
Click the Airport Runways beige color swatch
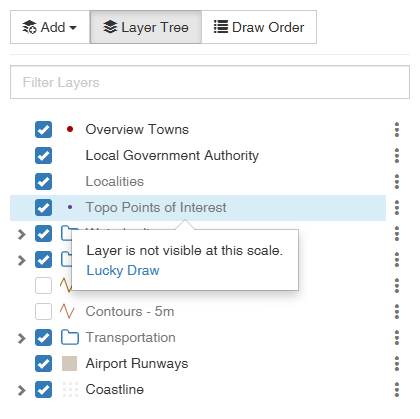point(70,363)
